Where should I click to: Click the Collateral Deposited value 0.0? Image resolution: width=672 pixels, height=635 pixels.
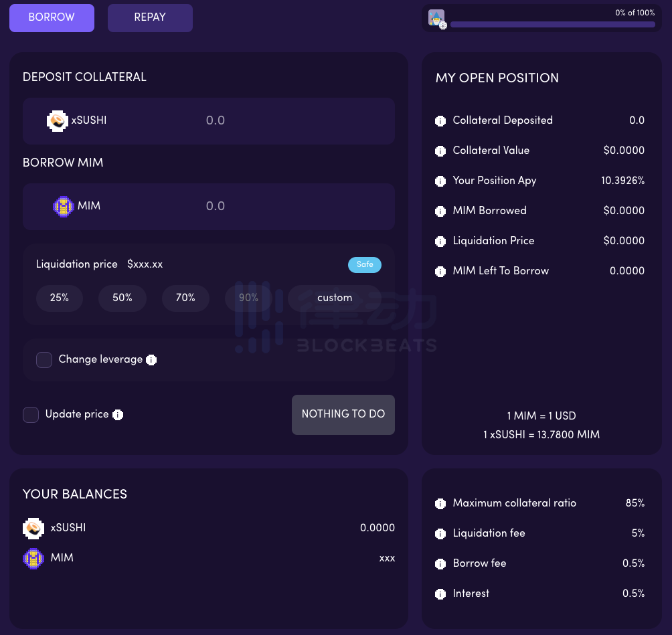click(x=637, y=120)
